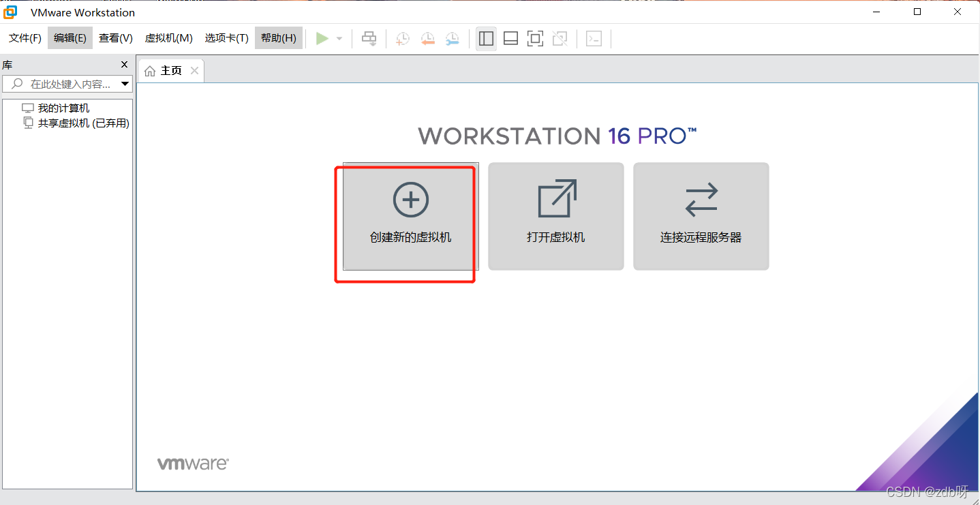Click the 连接远程服务器 button

[701, 216]
